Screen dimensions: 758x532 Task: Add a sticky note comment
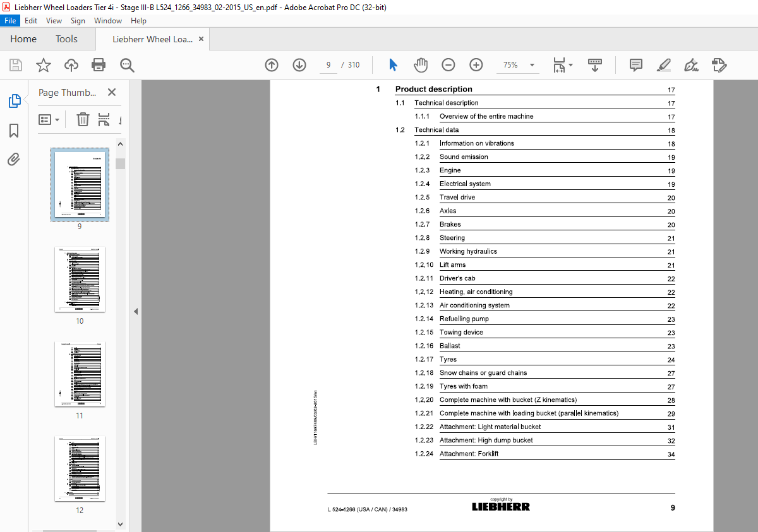coord(636,64)
